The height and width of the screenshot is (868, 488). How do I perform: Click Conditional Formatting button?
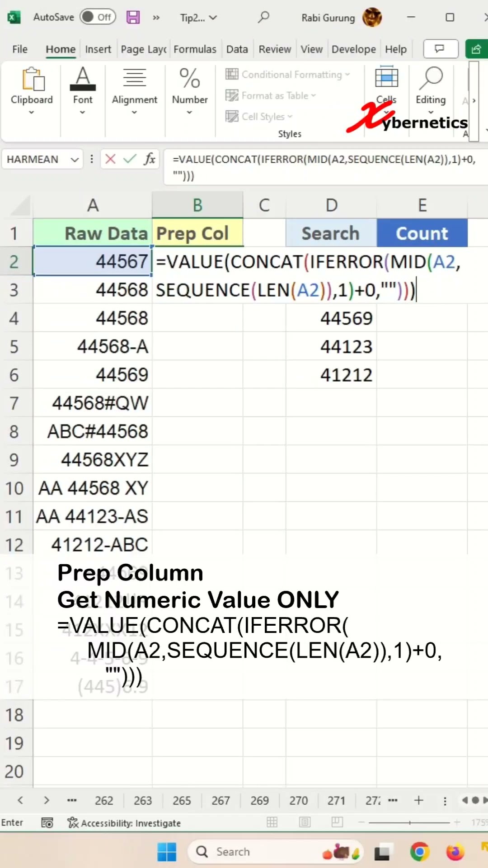click(287, 74)
